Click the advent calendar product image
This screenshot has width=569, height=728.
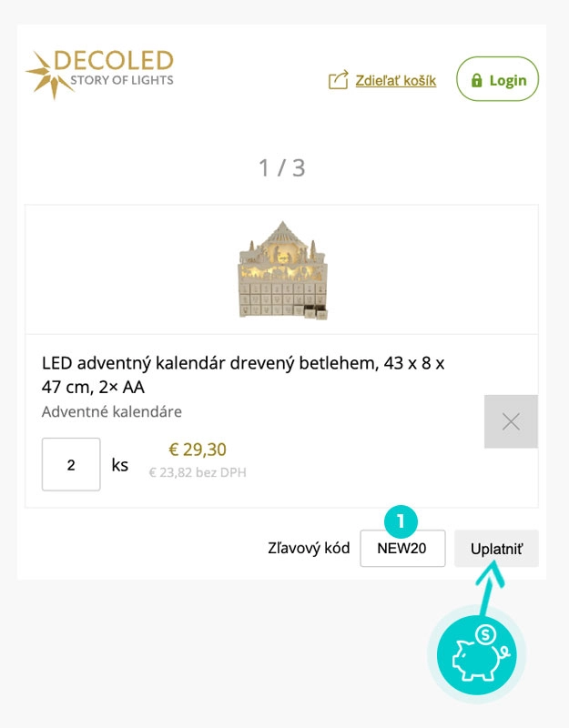tap(284, 268)
